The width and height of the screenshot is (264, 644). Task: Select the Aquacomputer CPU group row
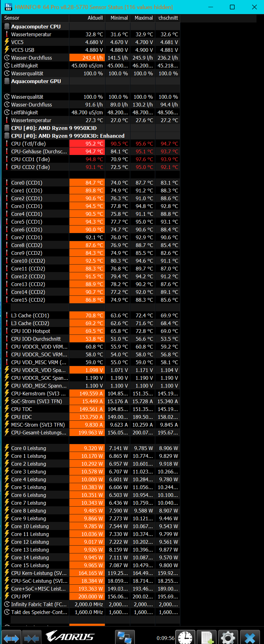[91, 27]
